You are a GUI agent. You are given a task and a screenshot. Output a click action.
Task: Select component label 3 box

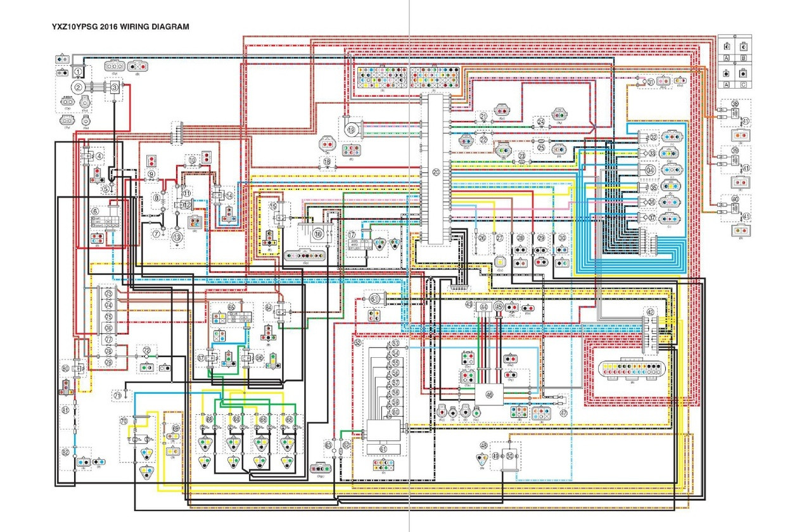click(115, 88)
